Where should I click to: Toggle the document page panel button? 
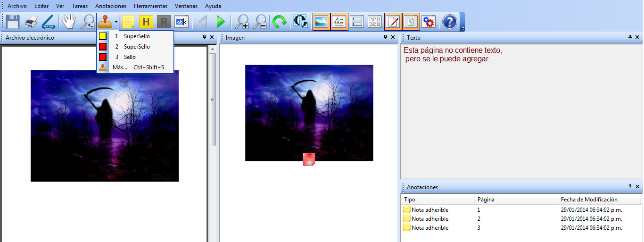coord(411,22)
